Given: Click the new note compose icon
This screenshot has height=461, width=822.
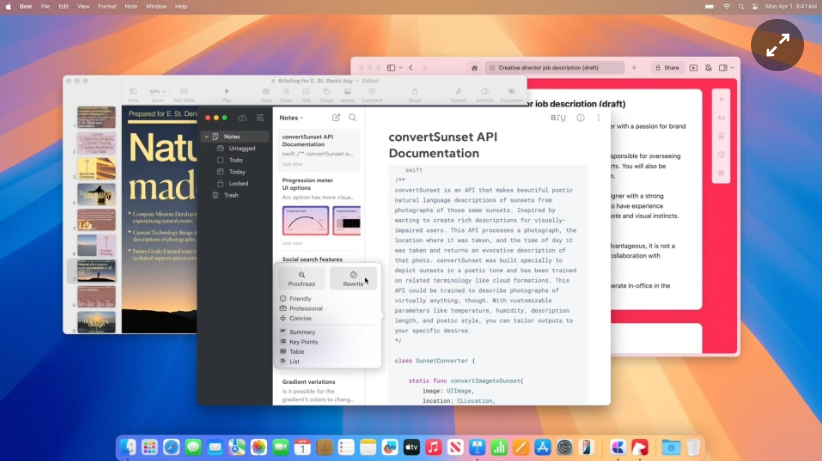Looking at the screenshot, I should [336, 118].
